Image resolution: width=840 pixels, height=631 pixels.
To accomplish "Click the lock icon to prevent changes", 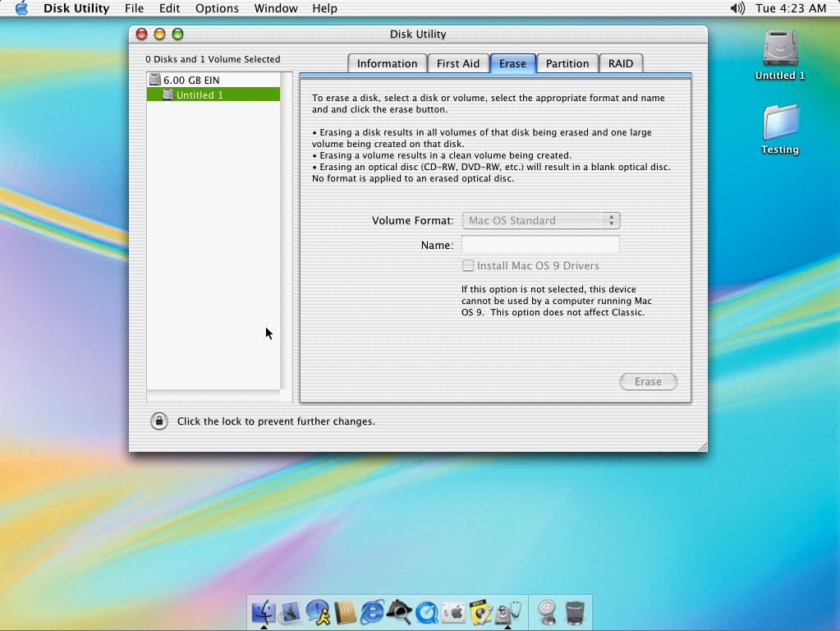I will pyautogui.click(x=159, y=421).
